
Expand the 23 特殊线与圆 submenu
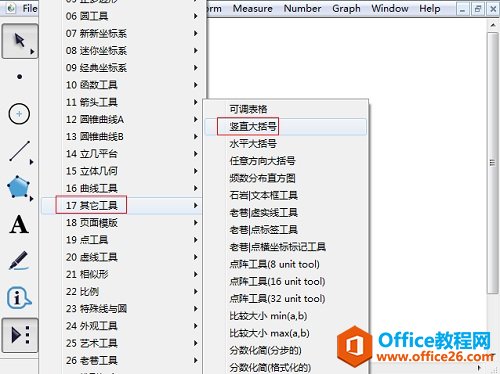(x=121, y=309)
